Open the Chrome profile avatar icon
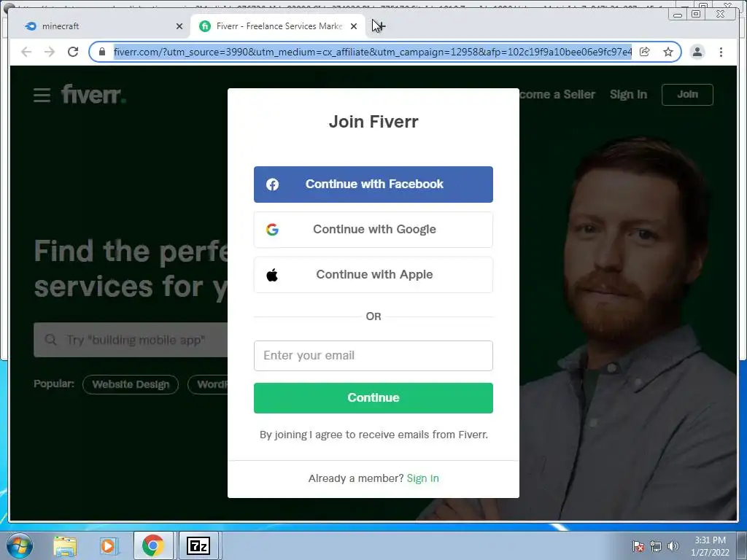Screen dimensions: 747x560 tap(697, 52)
